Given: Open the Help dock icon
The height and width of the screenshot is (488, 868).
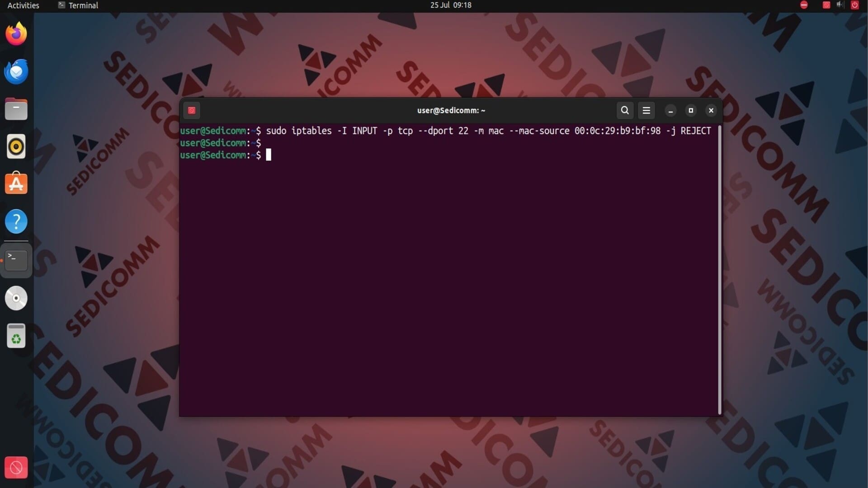Looking at the screenshot, I should coord(16,222).
